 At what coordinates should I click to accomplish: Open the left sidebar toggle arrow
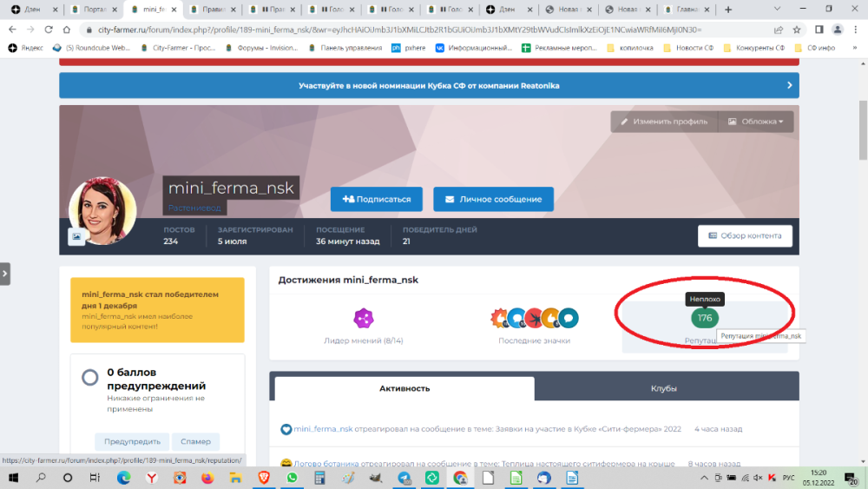click(5, 274)
